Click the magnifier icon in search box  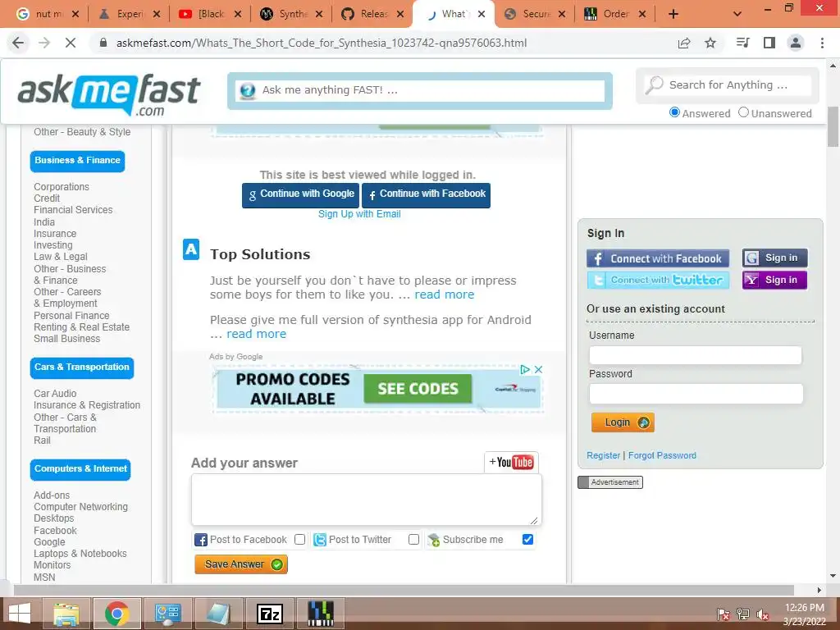tap(654, 84)
